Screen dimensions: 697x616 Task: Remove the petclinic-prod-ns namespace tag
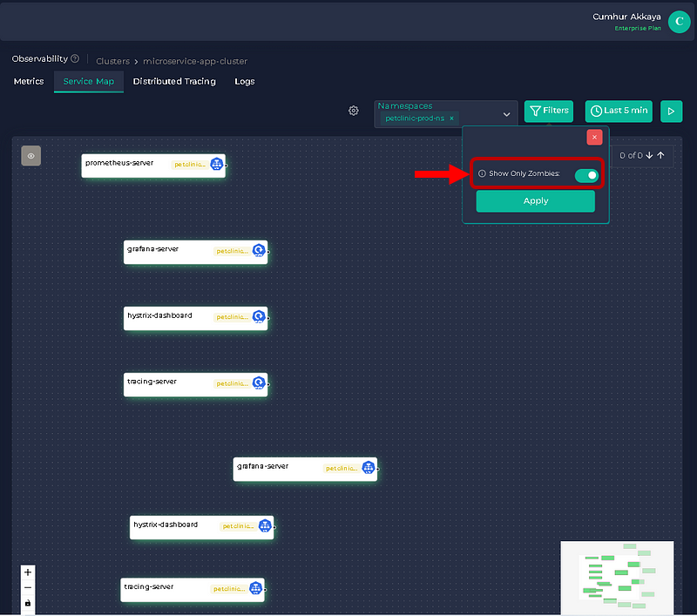coord(451,118)
